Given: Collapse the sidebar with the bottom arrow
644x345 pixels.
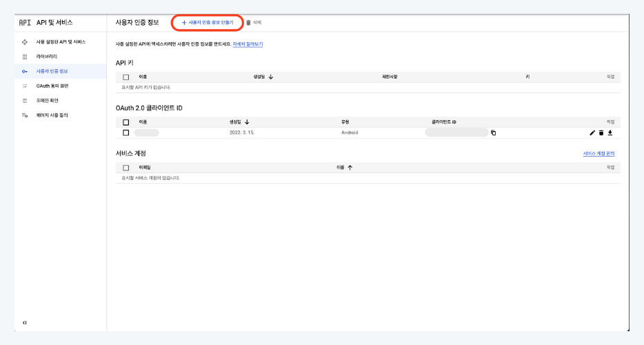Looking at the screenshot, I should [x=25, y=323].
